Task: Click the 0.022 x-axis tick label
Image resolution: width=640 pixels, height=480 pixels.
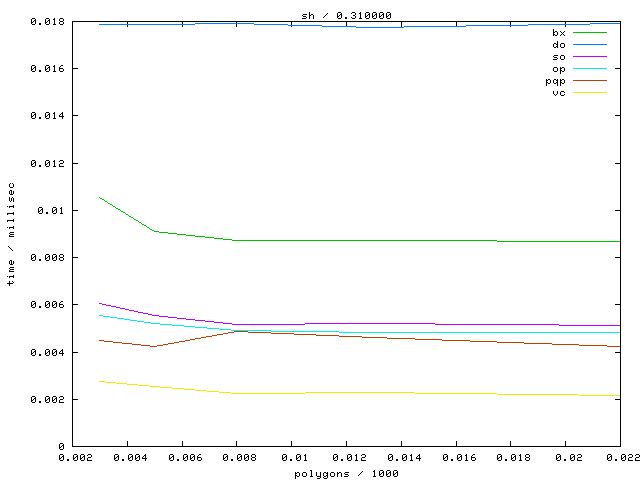Action: (x=620, y=458)
